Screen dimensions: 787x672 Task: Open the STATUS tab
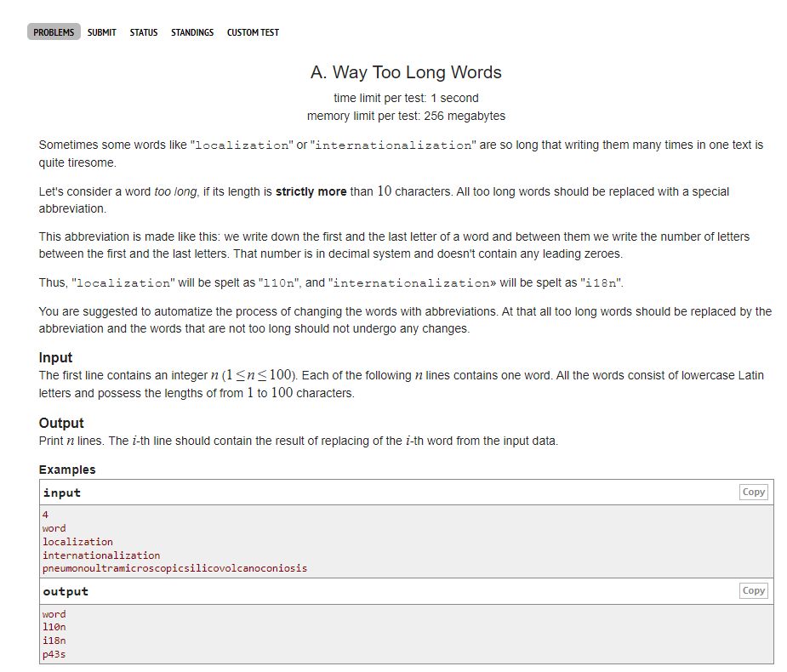click(143, 32)
